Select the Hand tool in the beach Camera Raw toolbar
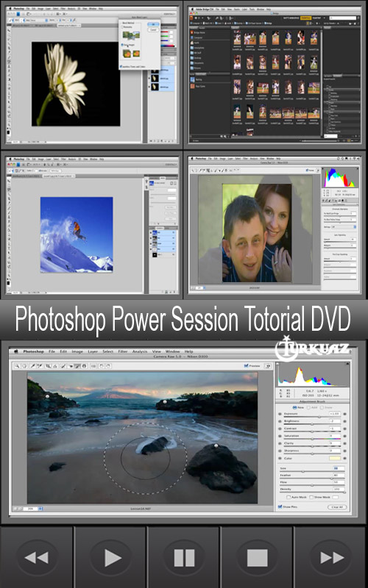Image resolution: width=368 pixels, height=588 pixels. 25,365
